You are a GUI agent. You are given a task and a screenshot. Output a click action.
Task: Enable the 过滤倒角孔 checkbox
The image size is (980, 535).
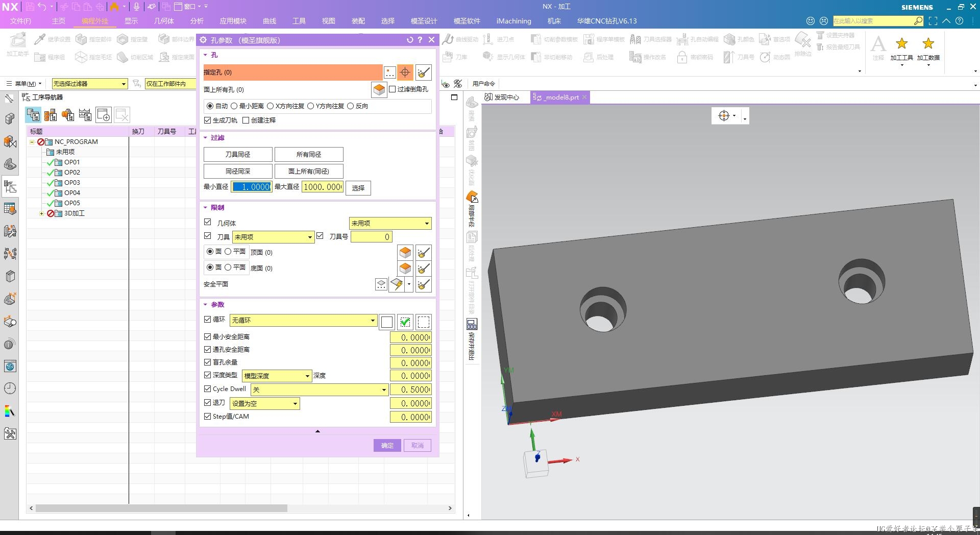393,89
